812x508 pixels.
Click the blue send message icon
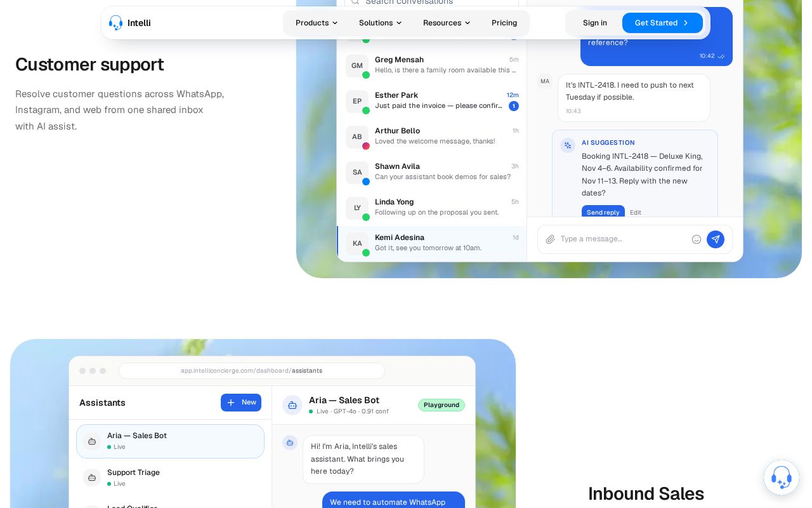coord(716,239)
